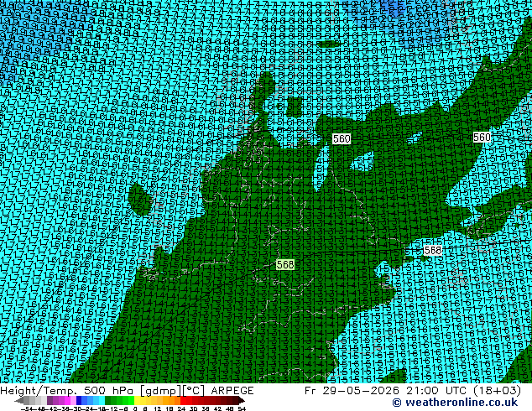Open the weatheronline.co.uk link
This screenshot has height=411, width=532.
pos(462,403)
